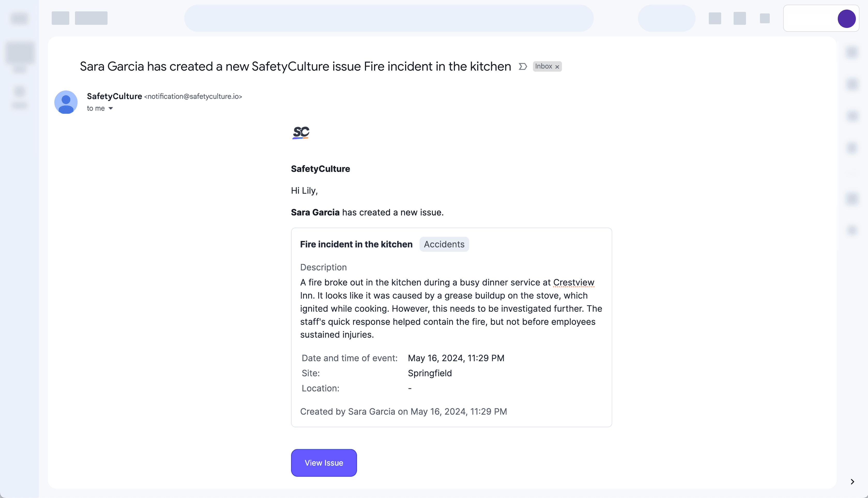Click the View Issue button

click(x=323, y=462)
